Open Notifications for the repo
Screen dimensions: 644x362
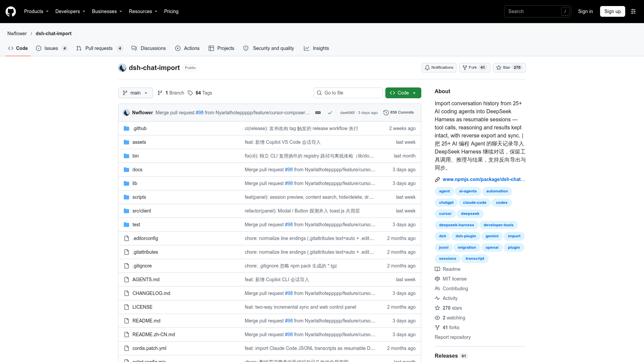439,68
